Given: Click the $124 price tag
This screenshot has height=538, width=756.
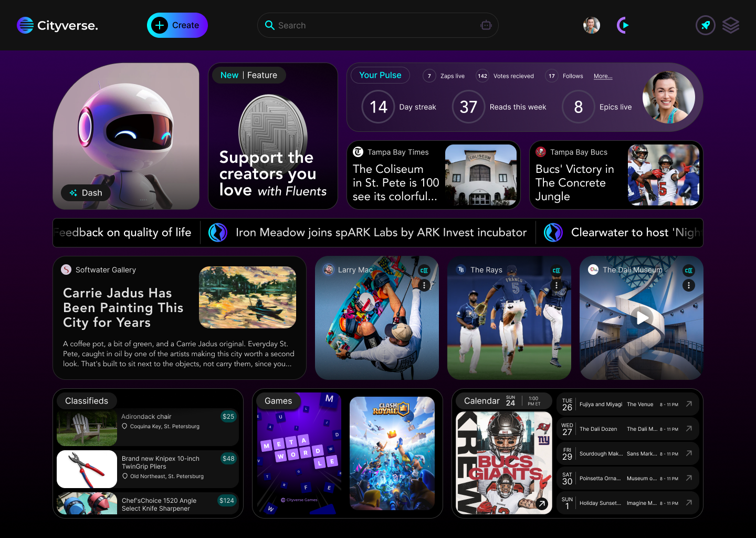Looking at the screenshot, I should 227,501.
